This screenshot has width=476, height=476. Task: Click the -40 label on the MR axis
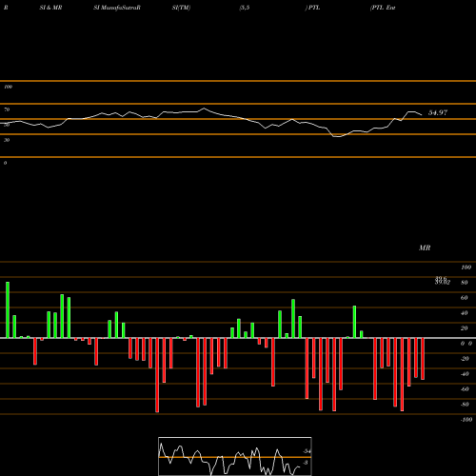465,374
